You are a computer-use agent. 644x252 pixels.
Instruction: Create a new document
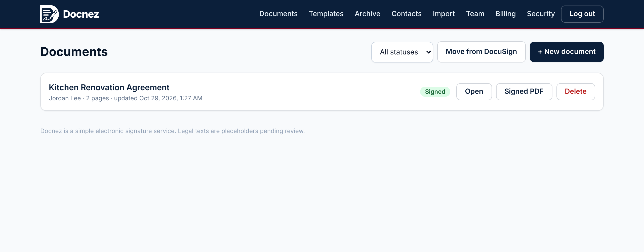[x=567, y=52]
